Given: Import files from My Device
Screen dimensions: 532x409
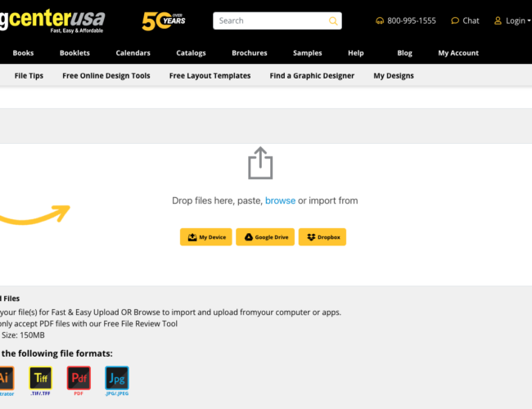Looking at the screenshot, I should [x=206, y=237].
